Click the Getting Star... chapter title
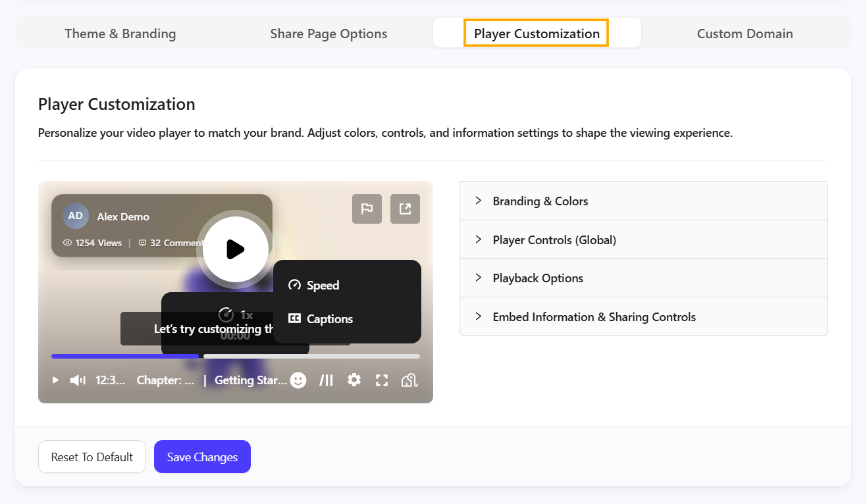Image resolution: width=867 pixels, height=504 pixels. [x=251, y=380]
